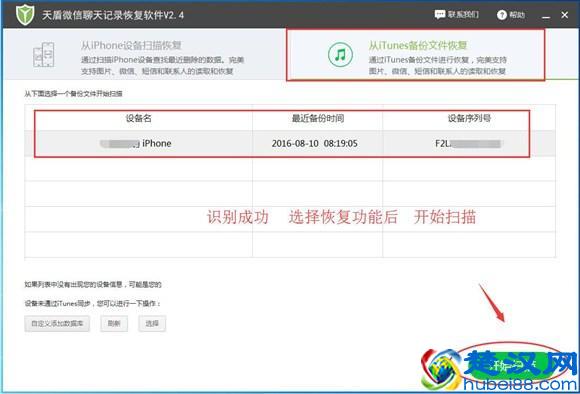Click the green shield app logo
Screen dimensions: 580x394
pyautogui.click(x=25, y=15)
